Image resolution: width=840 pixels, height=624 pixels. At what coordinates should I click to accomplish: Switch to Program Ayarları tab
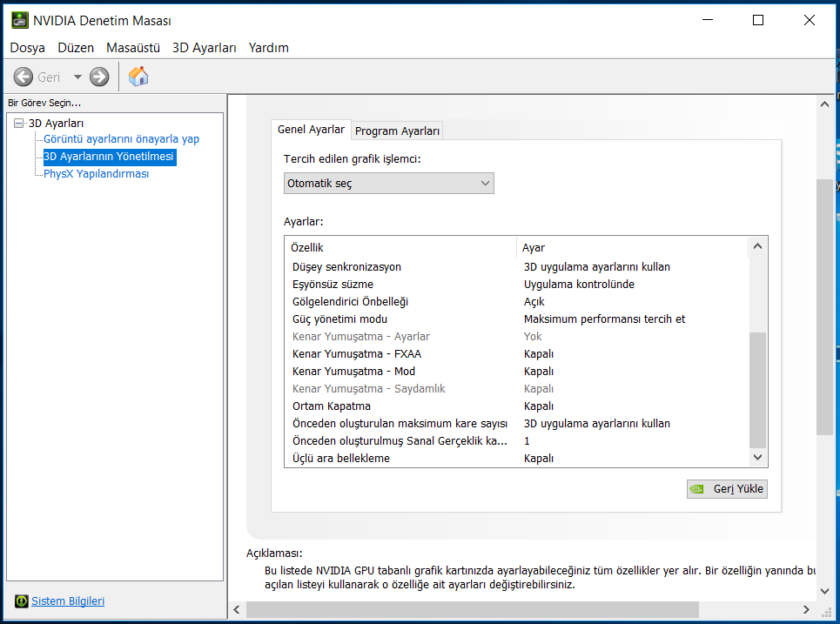[397, 131]
